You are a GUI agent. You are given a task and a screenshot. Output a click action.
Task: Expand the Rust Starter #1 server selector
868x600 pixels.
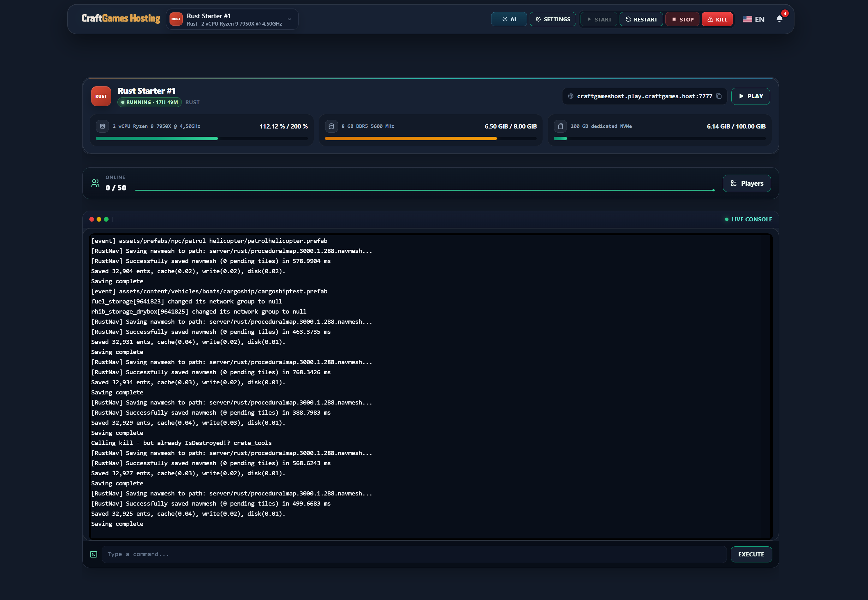[232, 19]
